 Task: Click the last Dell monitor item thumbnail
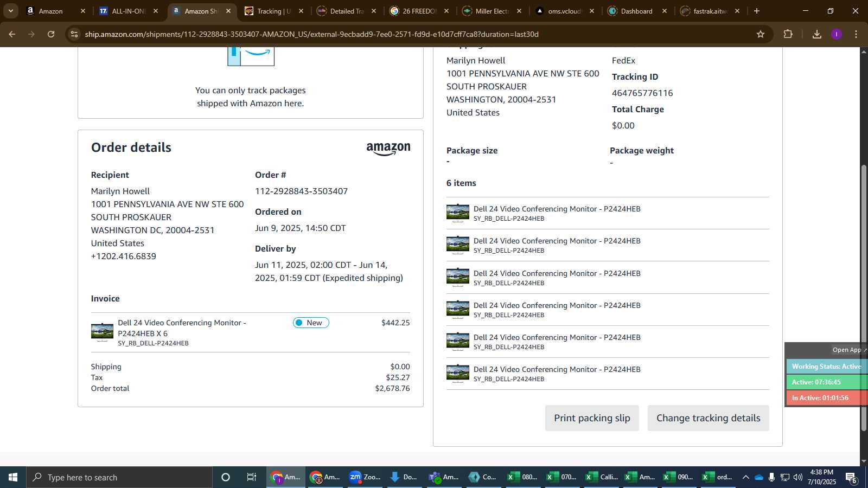tap(458, 373)
